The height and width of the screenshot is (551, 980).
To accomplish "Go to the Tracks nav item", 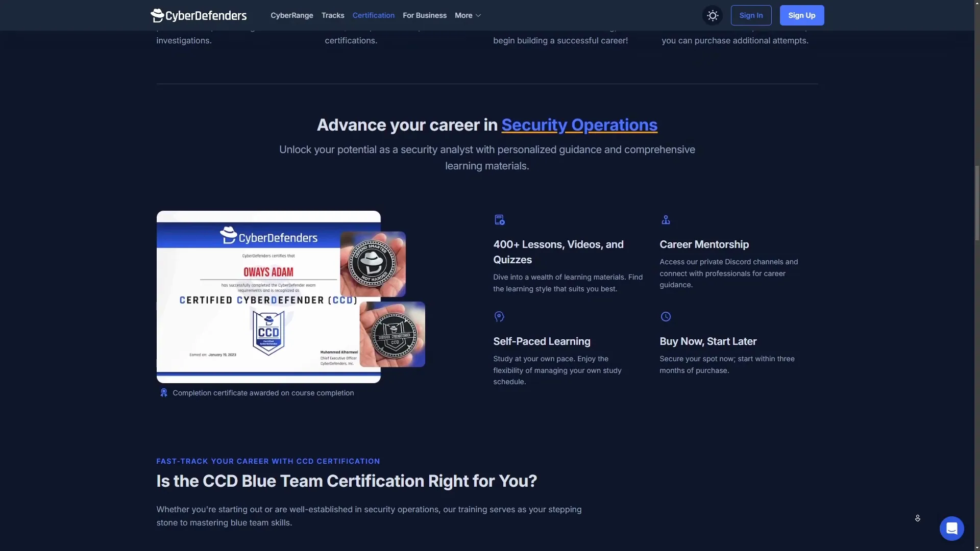I will click(x=333, y=15).
